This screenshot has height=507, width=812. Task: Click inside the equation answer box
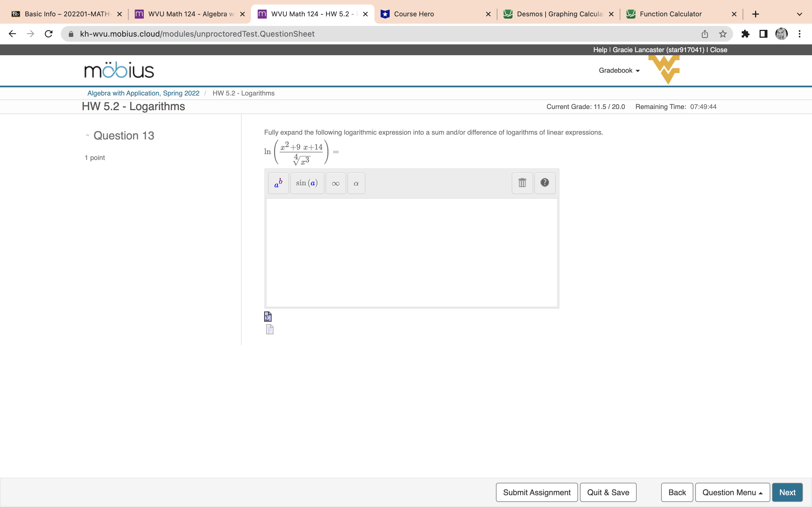411,252
